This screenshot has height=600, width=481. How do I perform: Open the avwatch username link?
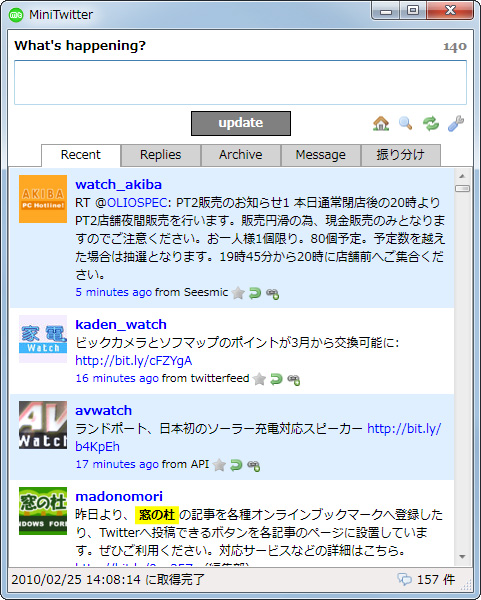coord(104,410)
